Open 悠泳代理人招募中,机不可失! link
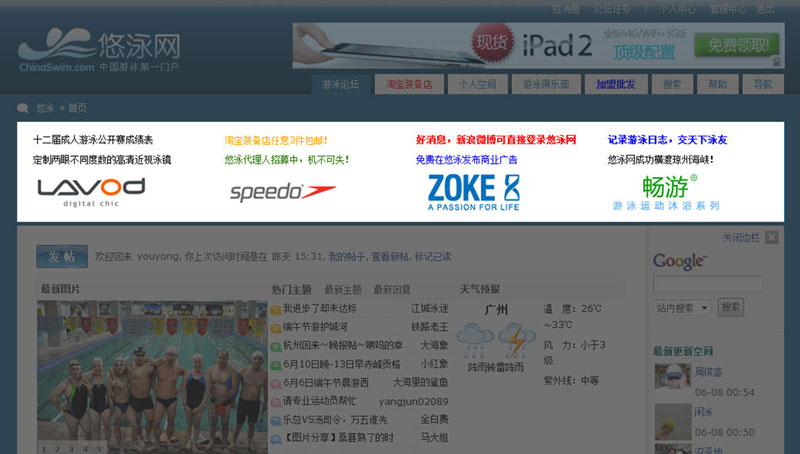 click(287, 160)
